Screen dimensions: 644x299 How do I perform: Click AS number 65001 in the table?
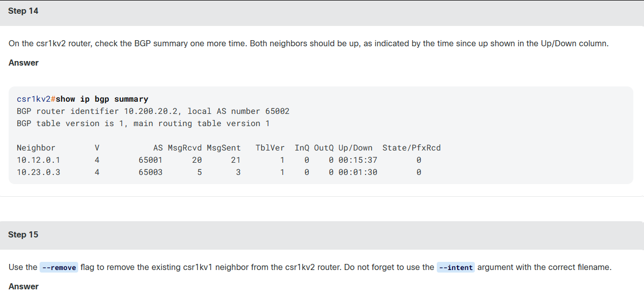coord(151,160)
